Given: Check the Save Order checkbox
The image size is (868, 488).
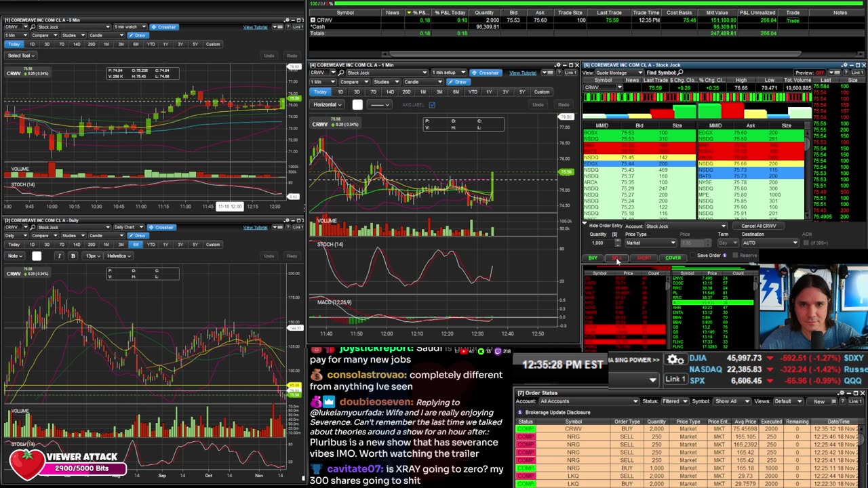Looking at the screenshot, I should click(x=692, y=256).
